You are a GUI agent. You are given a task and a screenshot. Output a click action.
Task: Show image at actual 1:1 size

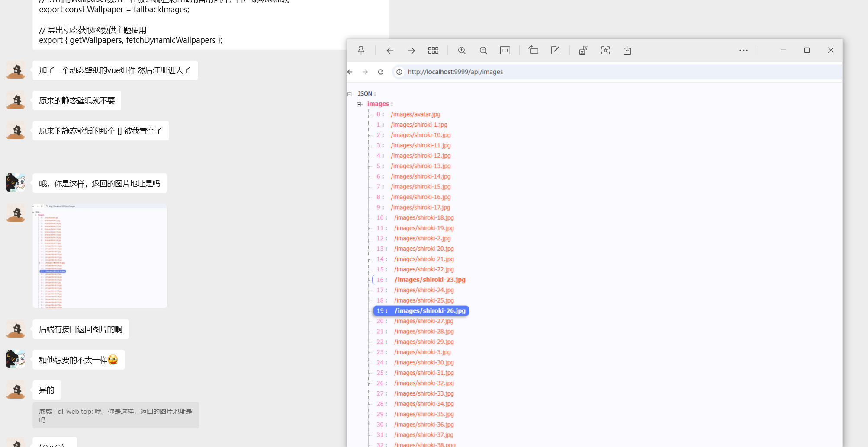pos(505,51)
